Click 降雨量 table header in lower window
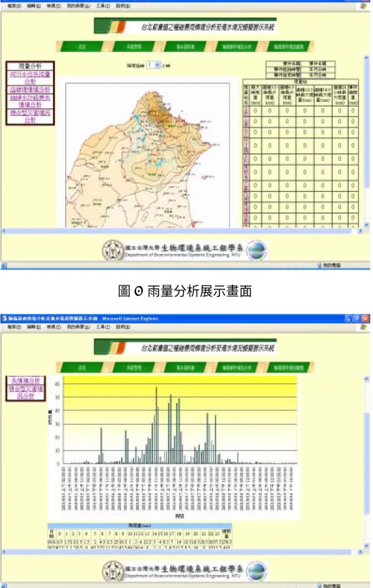The width and height of the screenshot is (373, 588). 140,526
